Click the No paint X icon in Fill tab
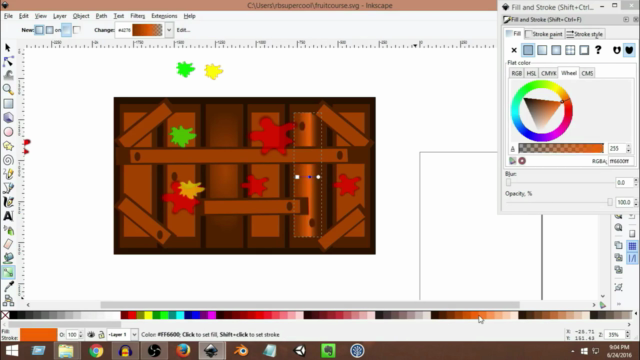This screenshot has height=360, width=640. 514,50
